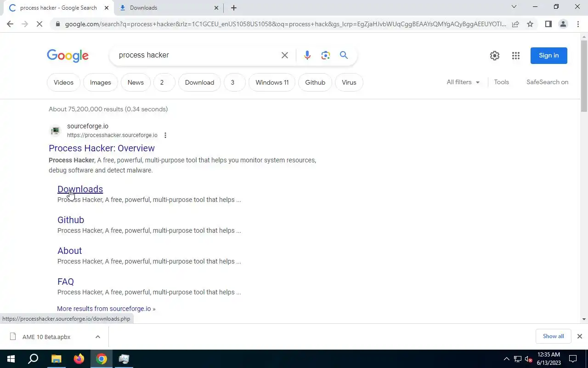588x368 pixels.
Task: Open sourceforge result three-dot options
Action: pos(165,135)
